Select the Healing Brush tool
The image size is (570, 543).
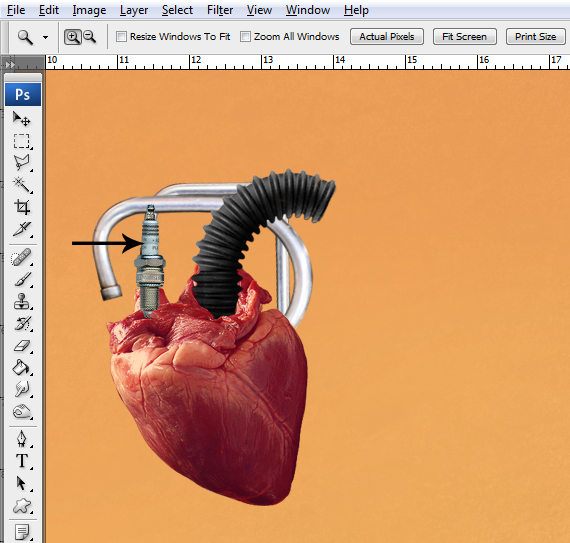click(x=22, y=258)
